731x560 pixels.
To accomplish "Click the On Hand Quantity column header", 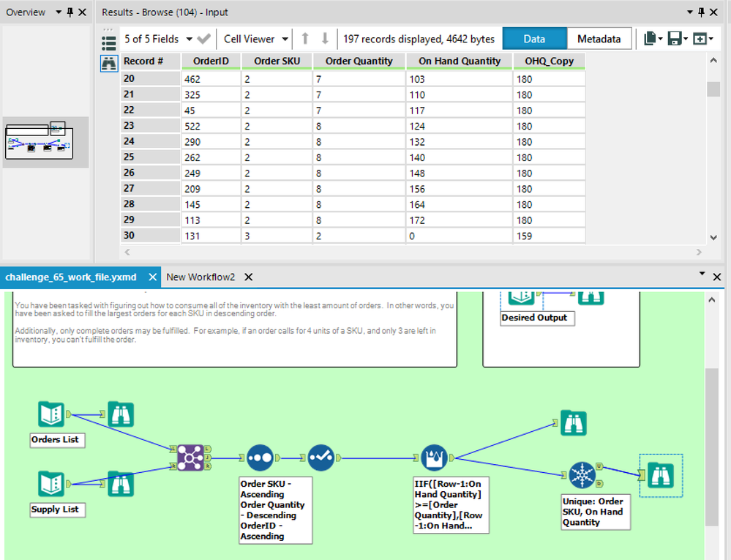I will [460, 61].
